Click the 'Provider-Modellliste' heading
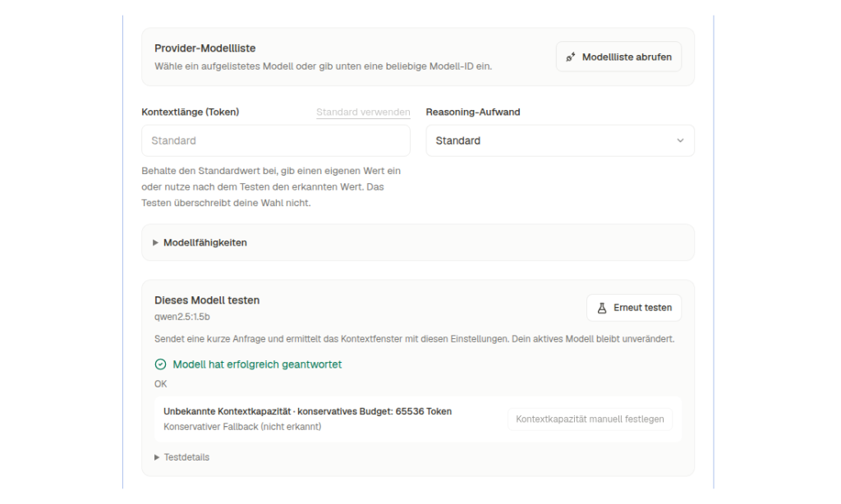The width and height of the screenshot is (841, 504). click(x=205, y=48)
